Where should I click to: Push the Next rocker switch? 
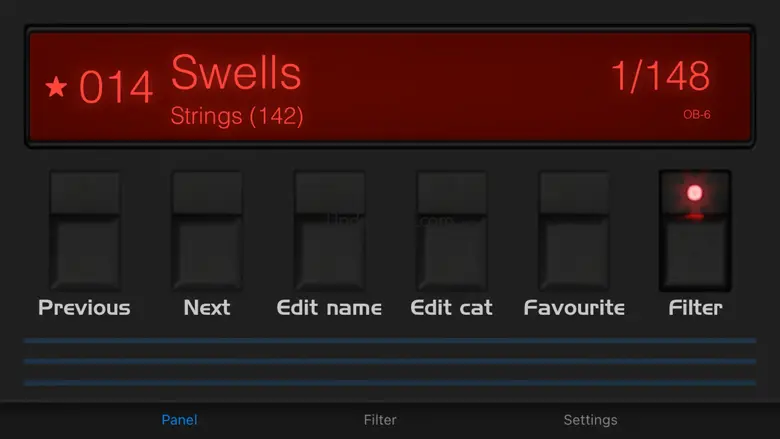pyautogui.click(x=207, y=231)
